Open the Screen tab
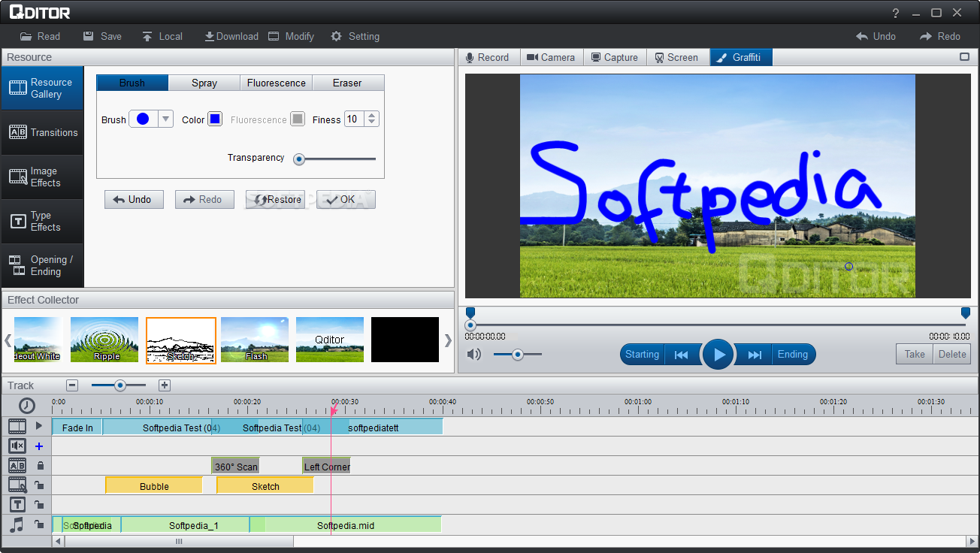The width and height of the screenshot is (980, 553). click(678, 57)
